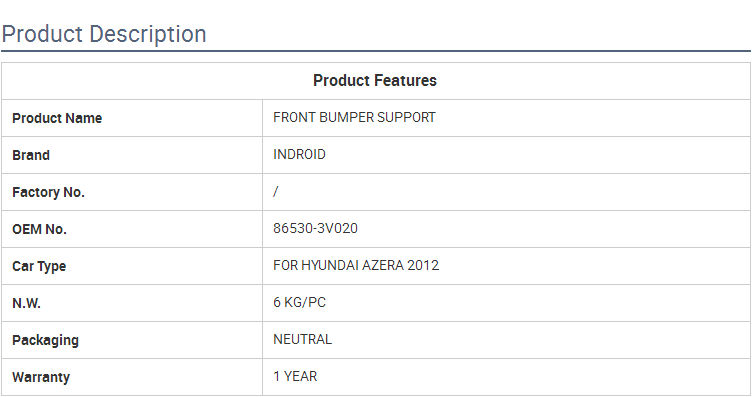
Task: Click the Car Type label
Action: tap(39, 267)
